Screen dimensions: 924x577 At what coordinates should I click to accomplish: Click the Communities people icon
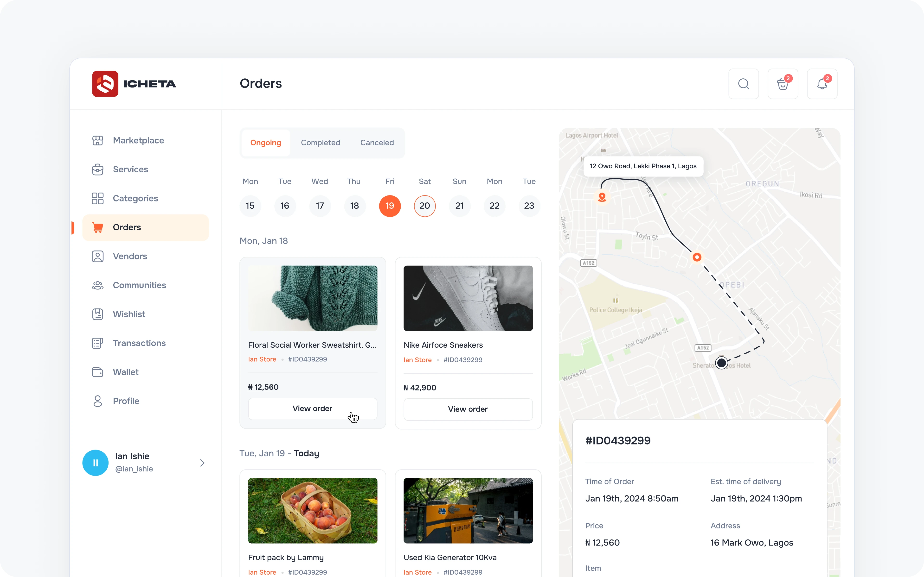[97, 285]
